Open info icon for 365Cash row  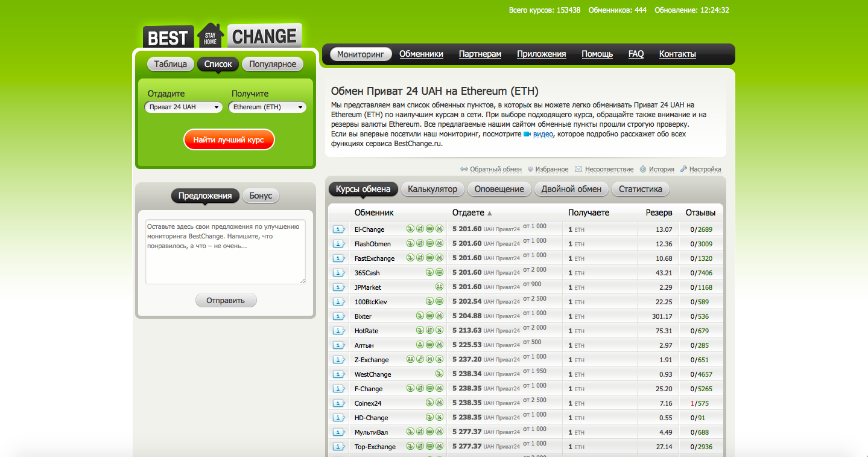point(339,273)
